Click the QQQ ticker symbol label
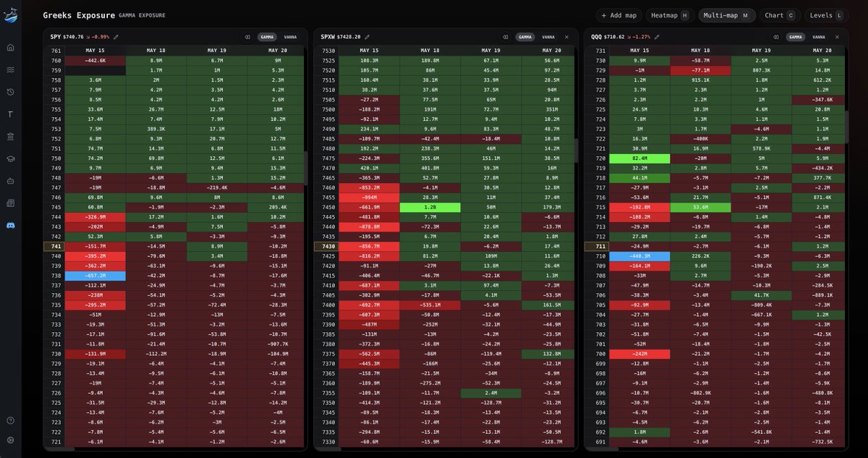The width and height of the screenshot is (868, 458). click(597, 37)
